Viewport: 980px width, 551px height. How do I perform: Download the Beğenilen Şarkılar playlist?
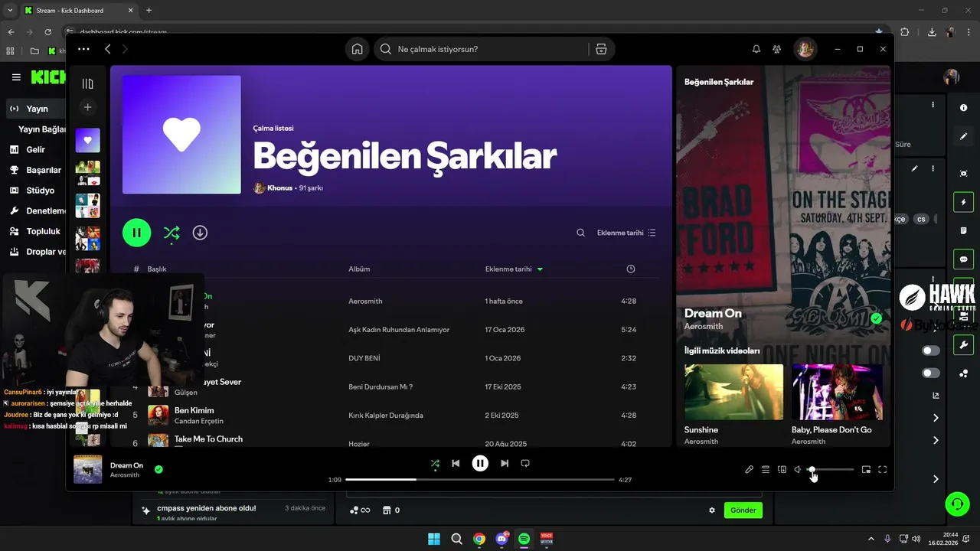pos(200,233)
